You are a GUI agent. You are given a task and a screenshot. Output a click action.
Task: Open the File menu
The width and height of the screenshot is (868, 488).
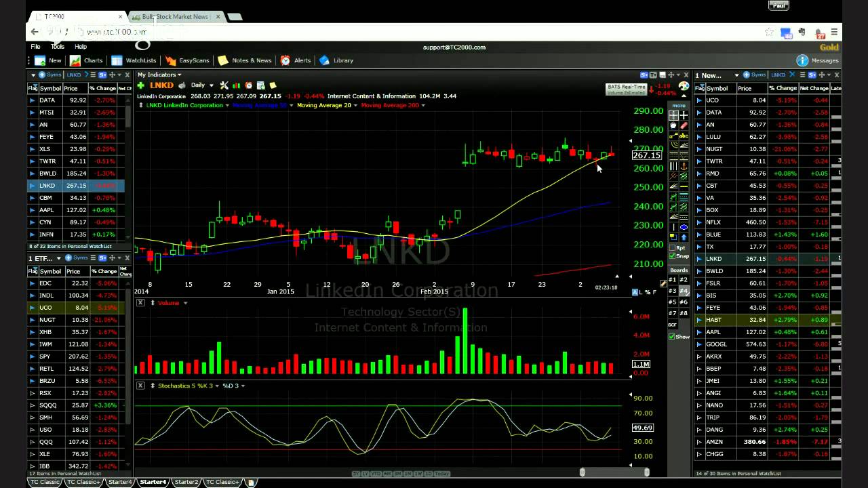coord(35,47)
